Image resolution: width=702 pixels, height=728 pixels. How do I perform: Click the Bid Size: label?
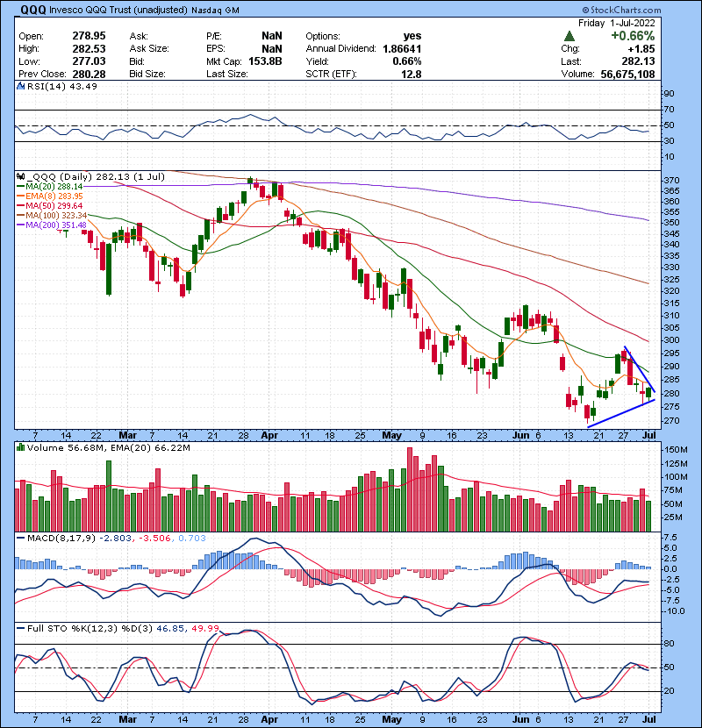pos(147,74)
